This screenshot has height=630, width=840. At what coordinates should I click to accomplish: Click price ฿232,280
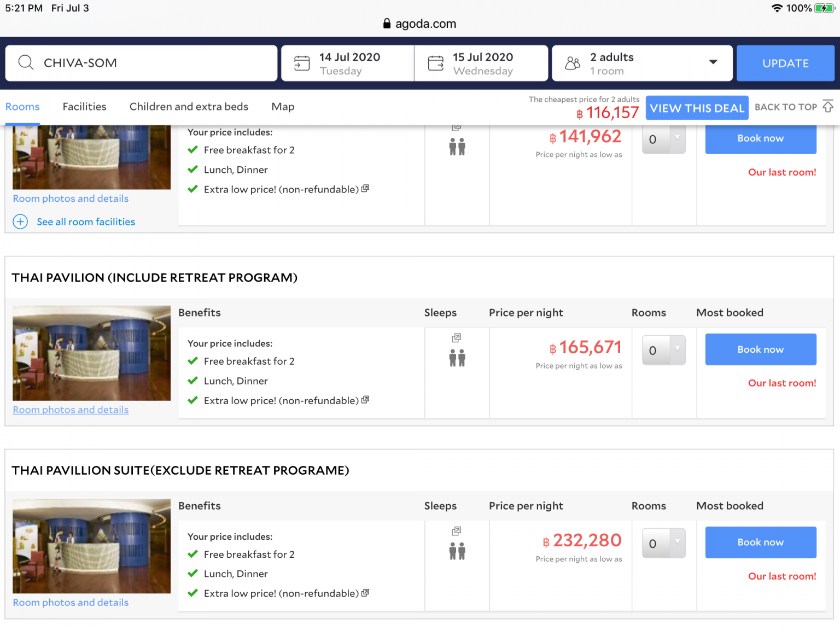(582, 540)
